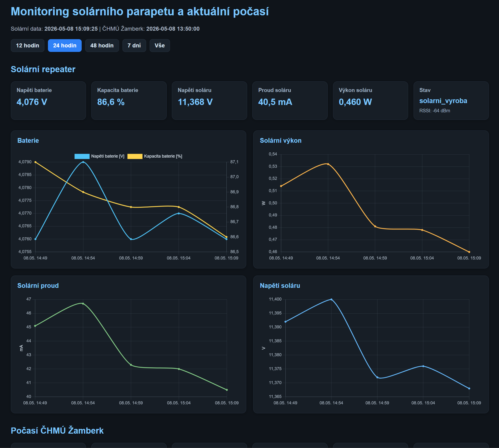Click the Stav solarni_vyroba card
499x448 pixels.
(x=451, y=101)
